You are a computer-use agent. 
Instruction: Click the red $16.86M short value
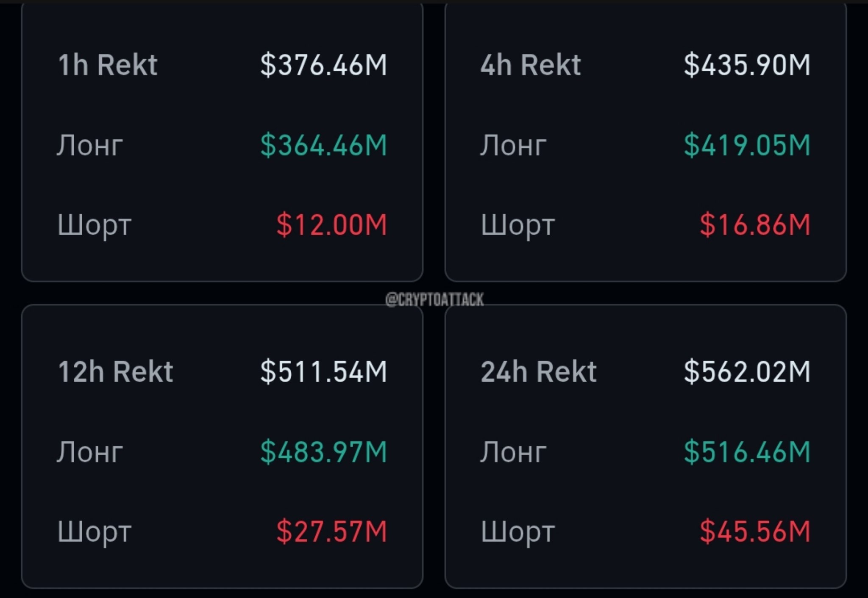click(x=755, y=225)
